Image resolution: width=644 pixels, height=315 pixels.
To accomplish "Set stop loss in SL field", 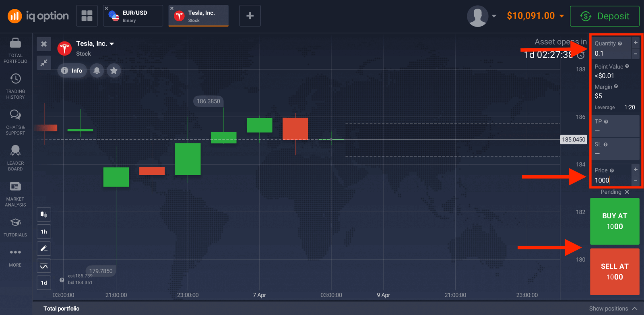I will pyautogui.click(x=615, y=149).
